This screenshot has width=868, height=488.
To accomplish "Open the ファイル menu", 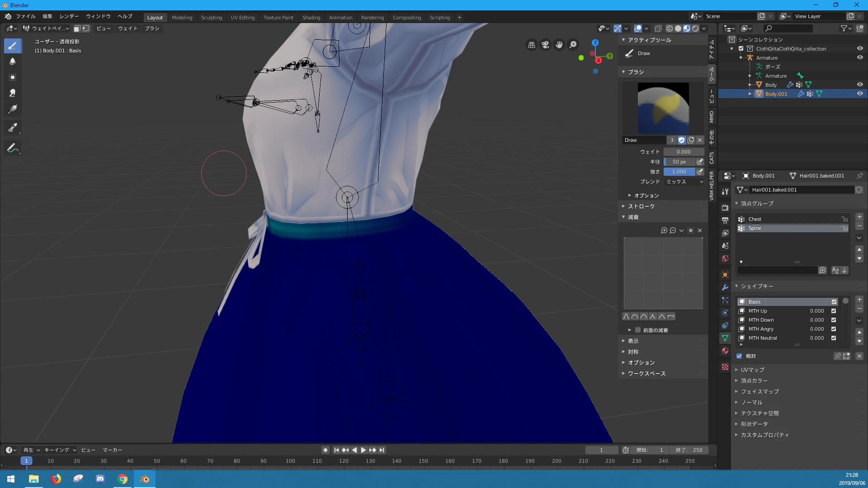I will pyautogui.click(x=26, y=16).
